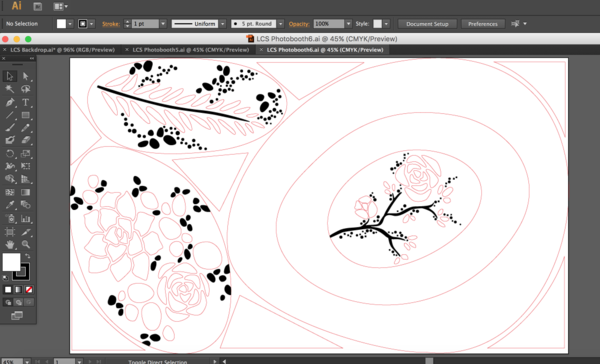Viewport: 600px width, 364px height.
Task: Select the Artboard tool
Action: pos(10,232)
